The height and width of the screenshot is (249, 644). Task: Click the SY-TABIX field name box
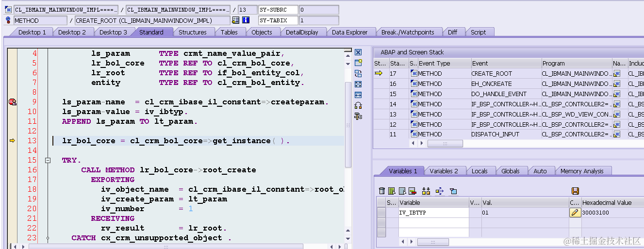click(278, 20)
